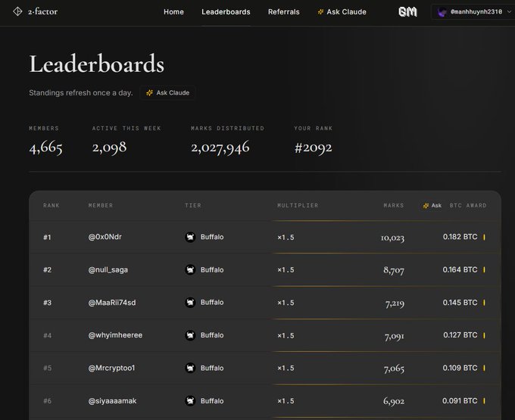Click the yellow marker beside 0.109 BTC
The height and width of the screenshot is (420, 515).
(484, 368)
